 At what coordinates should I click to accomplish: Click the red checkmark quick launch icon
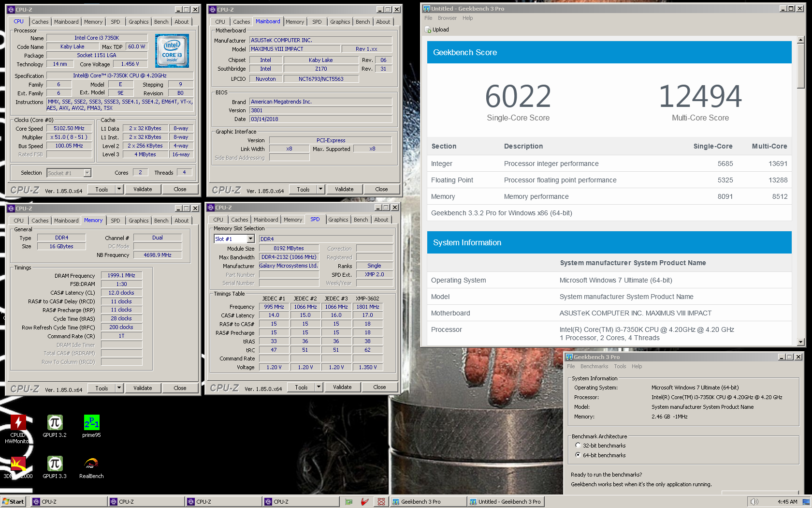coord(365,502)
